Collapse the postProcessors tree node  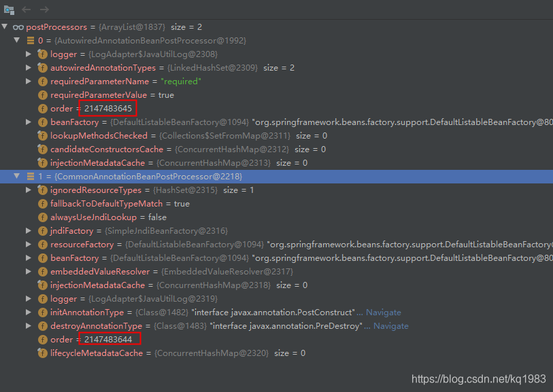tap(5, 26)
